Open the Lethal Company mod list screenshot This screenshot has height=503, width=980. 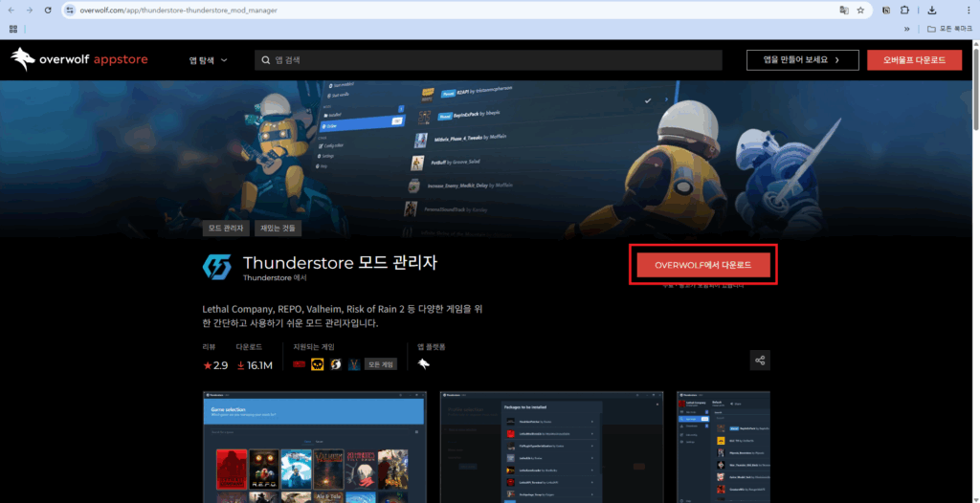724,448
